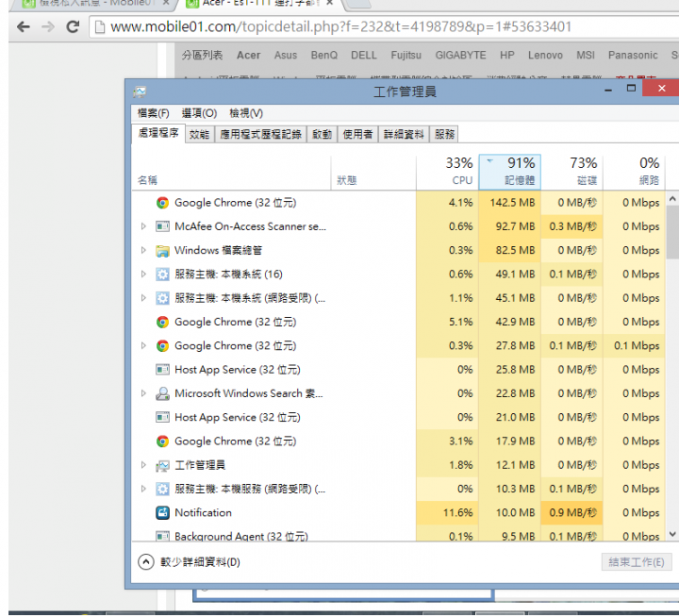
Task: Switch to the 服務 tab
Action: [x=444, y=134]
